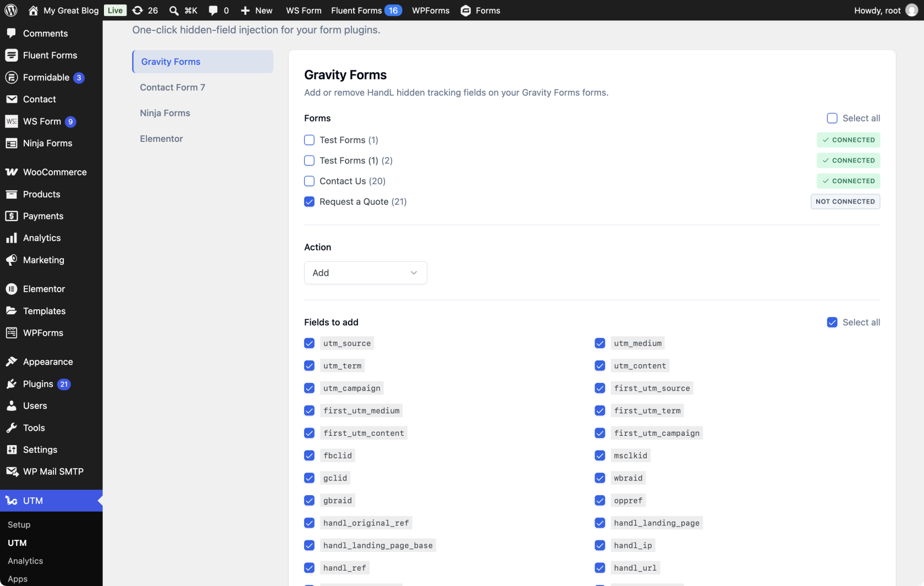Check Select all for Forms
Image resolution: width=924 pixels, height=586 pixels.
click(x=832, y=118)
